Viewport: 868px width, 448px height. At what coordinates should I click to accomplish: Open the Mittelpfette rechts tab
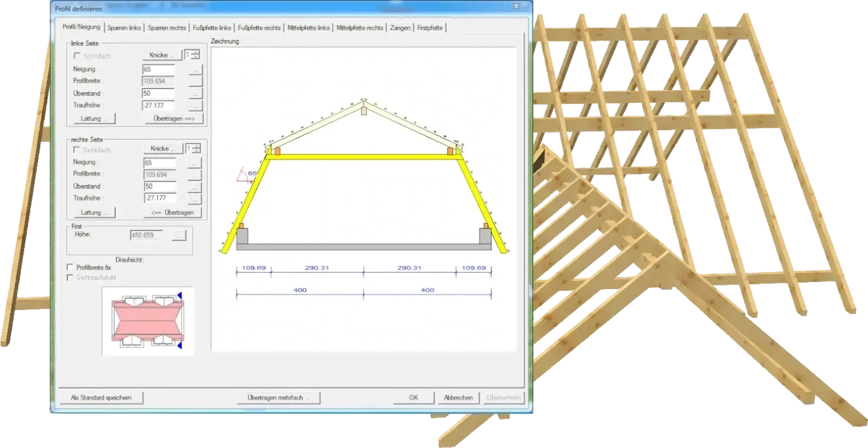coord(359,28)
